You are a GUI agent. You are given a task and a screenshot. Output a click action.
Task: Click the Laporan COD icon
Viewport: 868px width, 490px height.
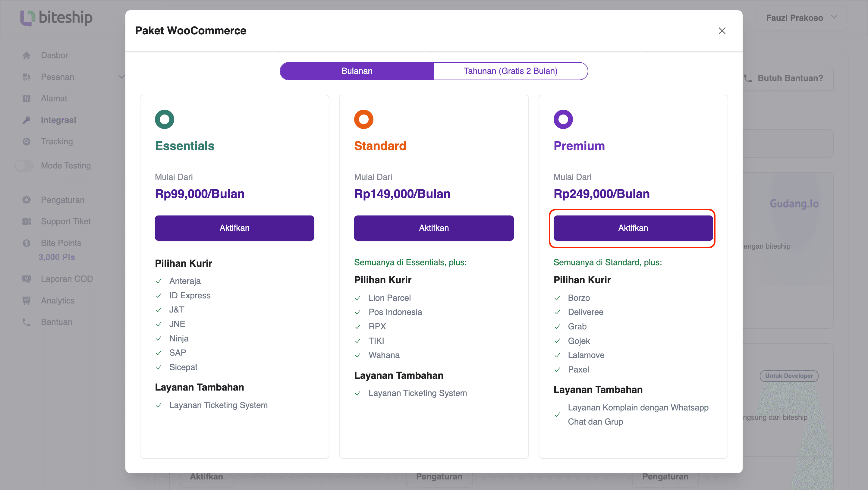[27, 279]
